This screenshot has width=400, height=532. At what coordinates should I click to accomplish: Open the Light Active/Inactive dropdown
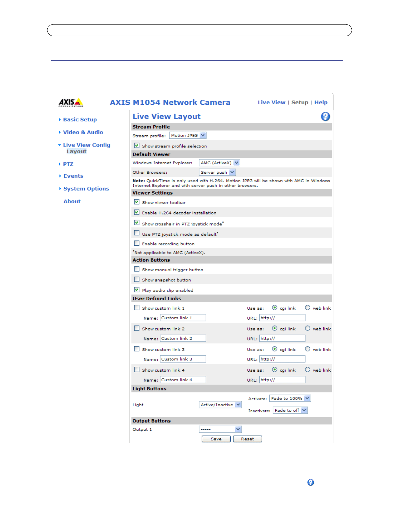[x=220, y=405]
